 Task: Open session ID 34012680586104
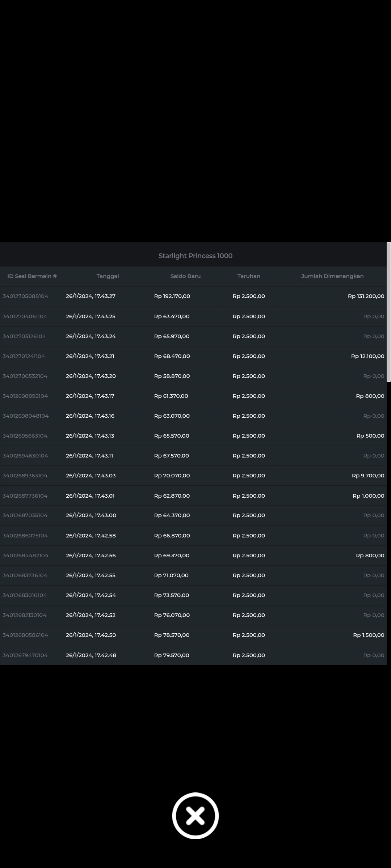click(25, 635)
